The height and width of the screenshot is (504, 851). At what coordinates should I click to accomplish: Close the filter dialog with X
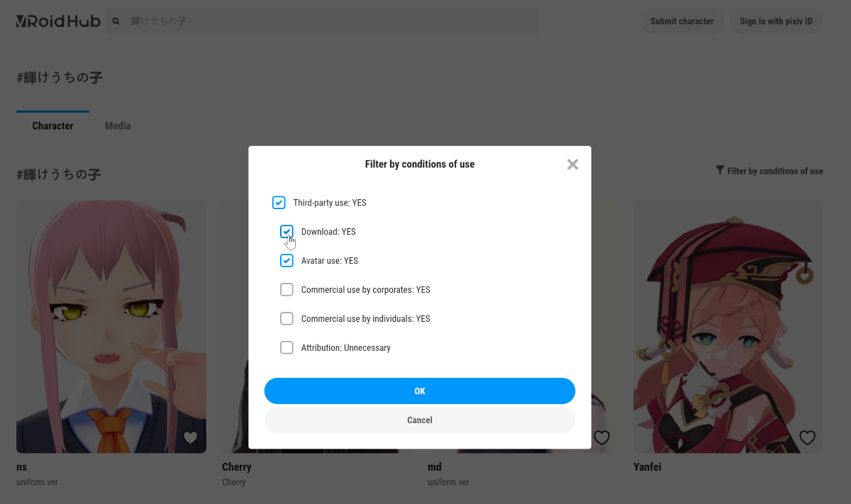pyautogui.click(x=573, y=164)
